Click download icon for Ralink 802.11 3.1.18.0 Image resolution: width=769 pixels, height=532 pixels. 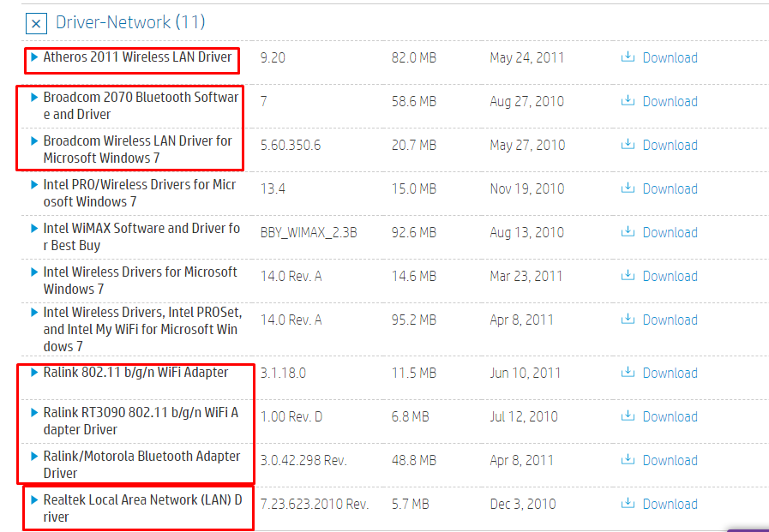click(628, 372)
